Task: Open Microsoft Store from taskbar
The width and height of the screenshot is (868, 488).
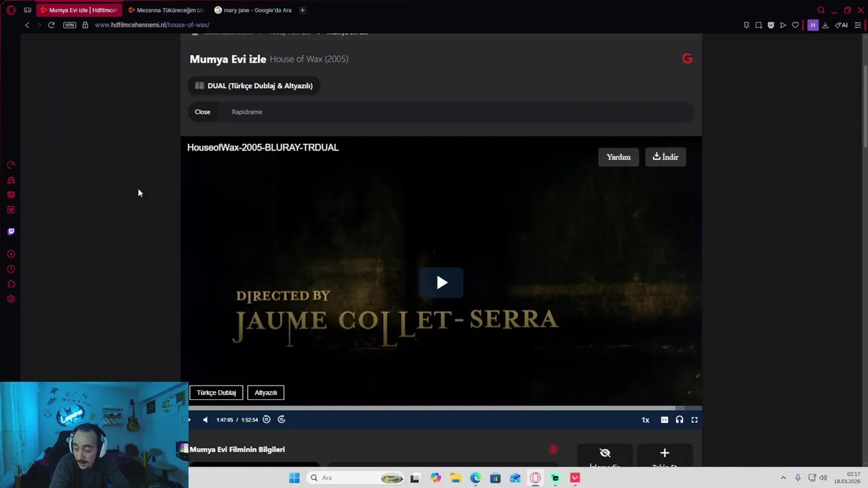Action: [x=496, y=478]
